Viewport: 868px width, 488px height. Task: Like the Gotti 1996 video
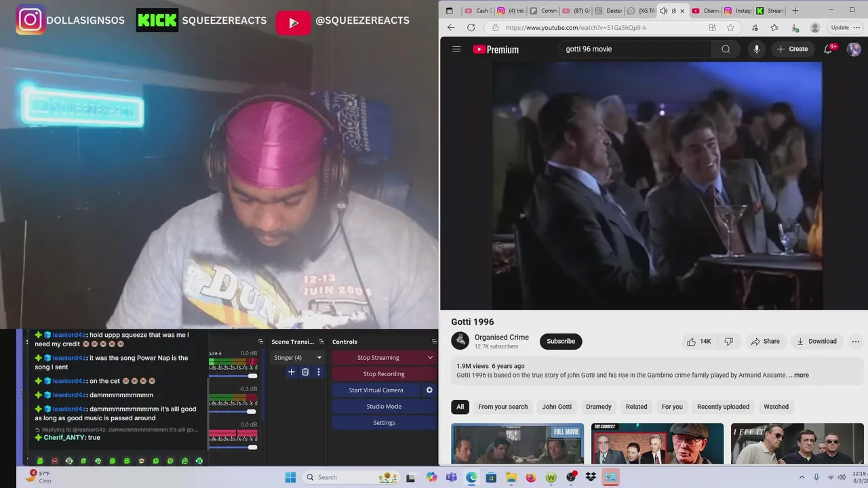coord(698,342)
